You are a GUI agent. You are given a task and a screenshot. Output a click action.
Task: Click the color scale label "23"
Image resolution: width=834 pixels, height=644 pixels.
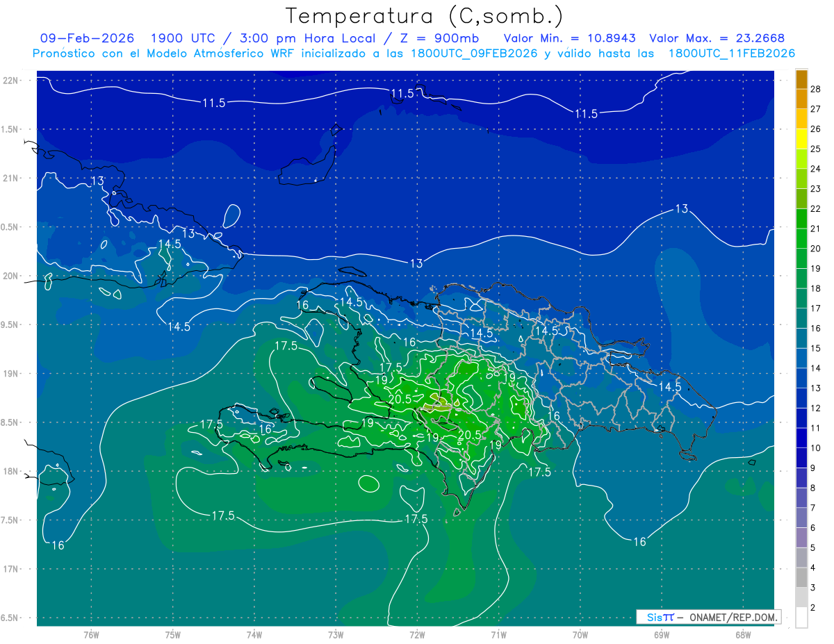click(816, 189)
